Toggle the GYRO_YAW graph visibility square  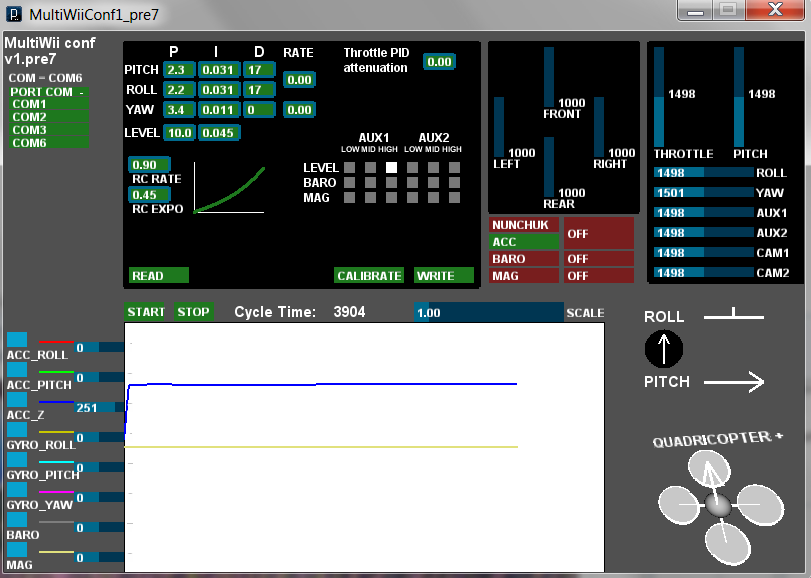tap(17, 489)
